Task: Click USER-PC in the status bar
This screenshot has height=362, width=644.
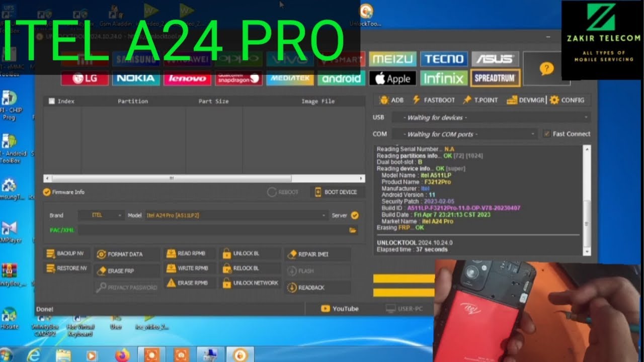Action: 404,309
